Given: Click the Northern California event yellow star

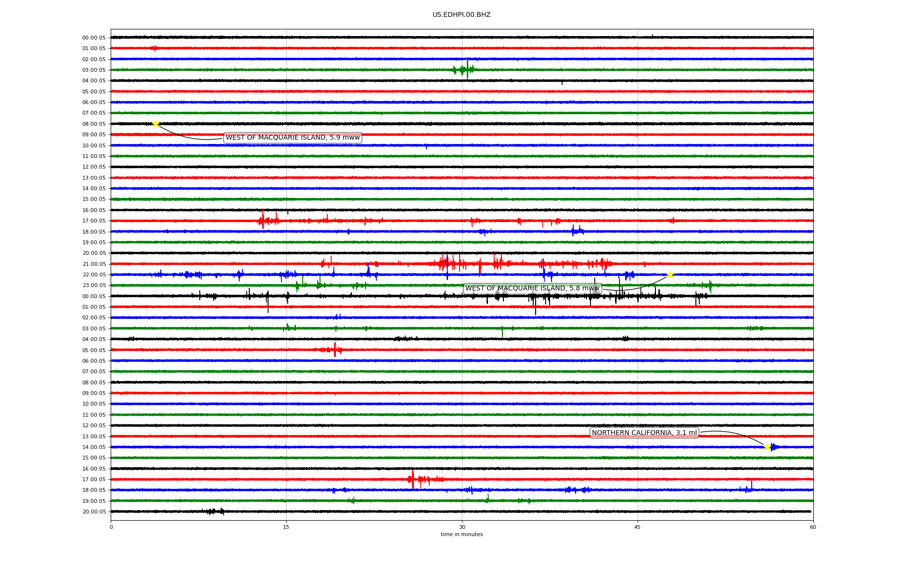Looking at the screenshot, I should coord(767,447).
